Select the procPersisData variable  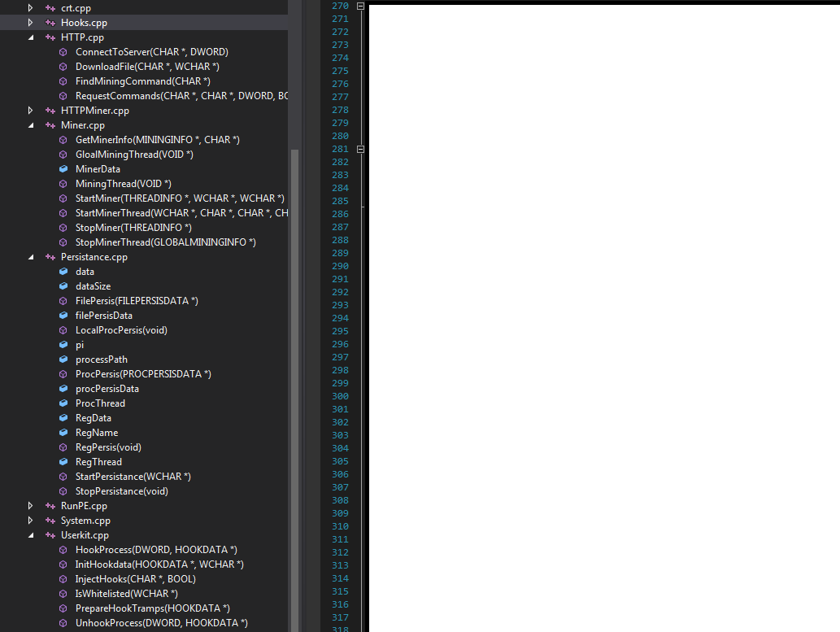(107, 389)
